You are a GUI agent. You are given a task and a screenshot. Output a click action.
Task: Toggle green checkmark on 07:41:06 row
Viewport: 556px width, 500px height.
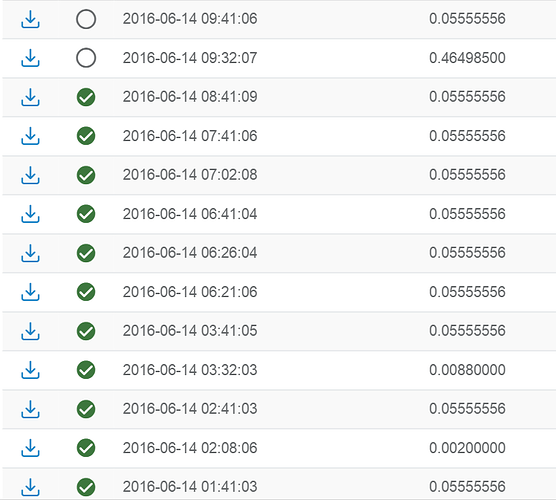86,136
